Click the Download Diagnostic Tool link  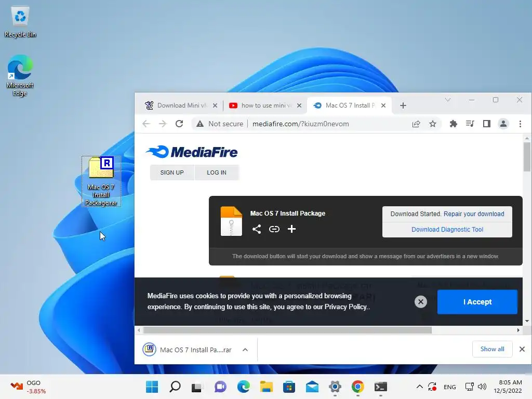[x=447, y=229]
